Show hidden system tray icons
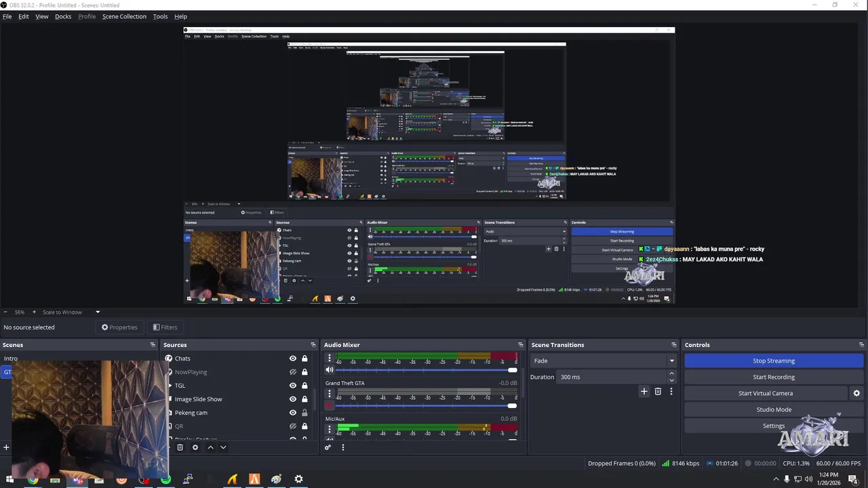 pyautogui.click(x=776, y=479)
